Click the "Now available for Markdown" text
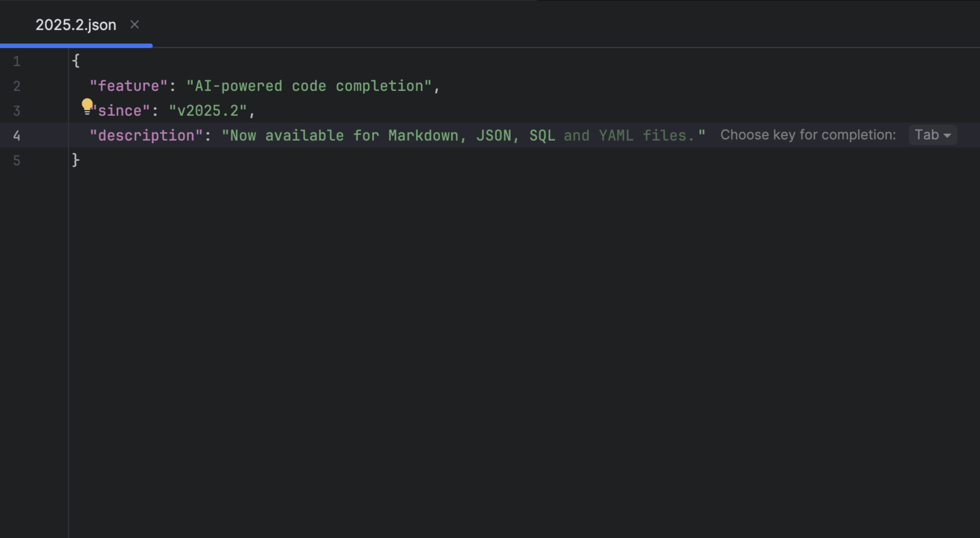 click(344, 135)
